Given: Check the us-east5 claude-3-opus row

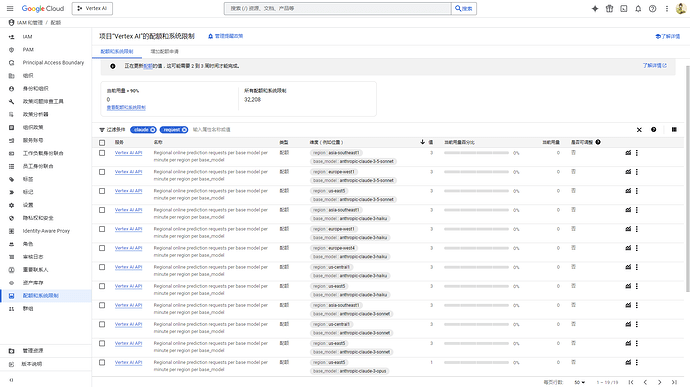Looking at the screenshot, I should click(x=102, y=362).
